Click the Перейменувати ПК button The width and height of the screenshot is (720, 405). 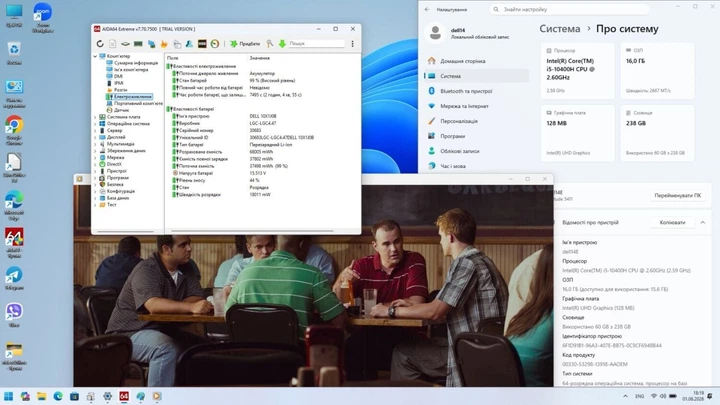[677, 196]
